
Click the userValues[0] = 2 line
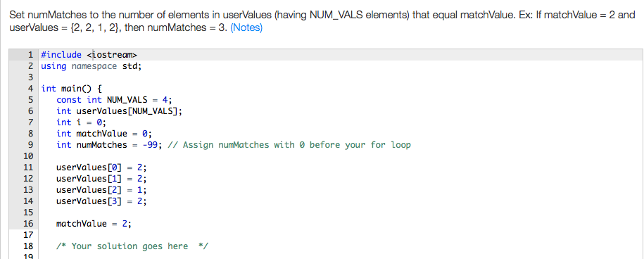tap(101, 168)
